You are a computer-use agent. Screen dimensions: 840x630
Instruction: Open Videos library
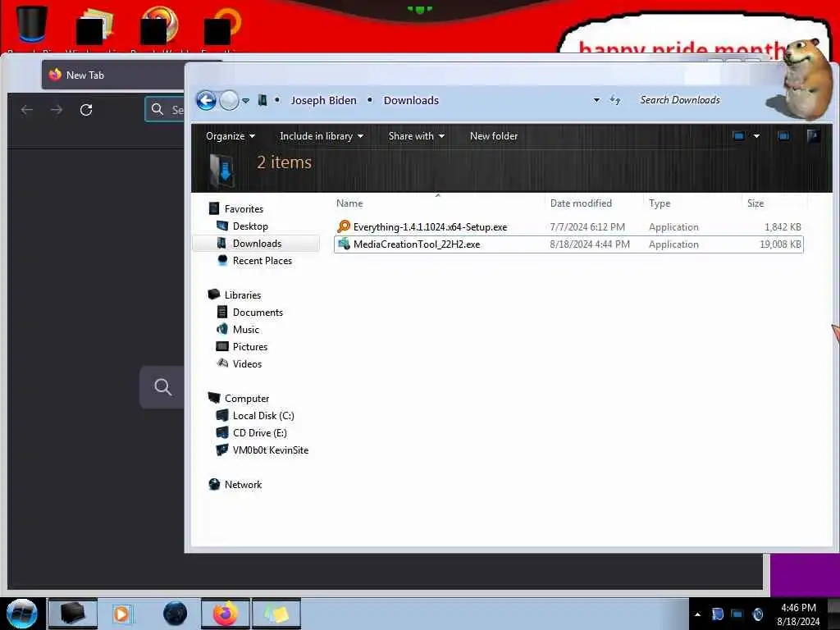coord(247,363)
